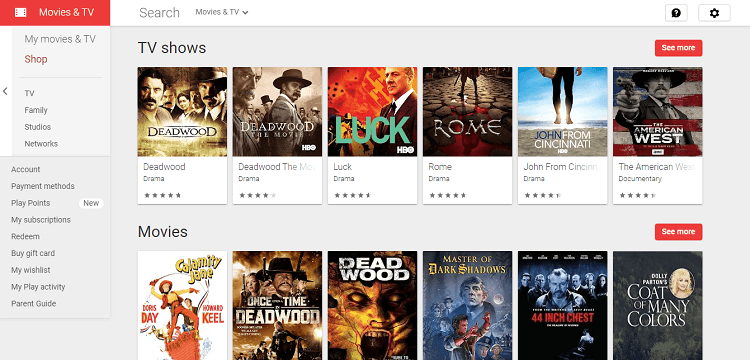Click the Movies section heading
Viewport: 750px width, 360px height.
[x=163, y=232]
